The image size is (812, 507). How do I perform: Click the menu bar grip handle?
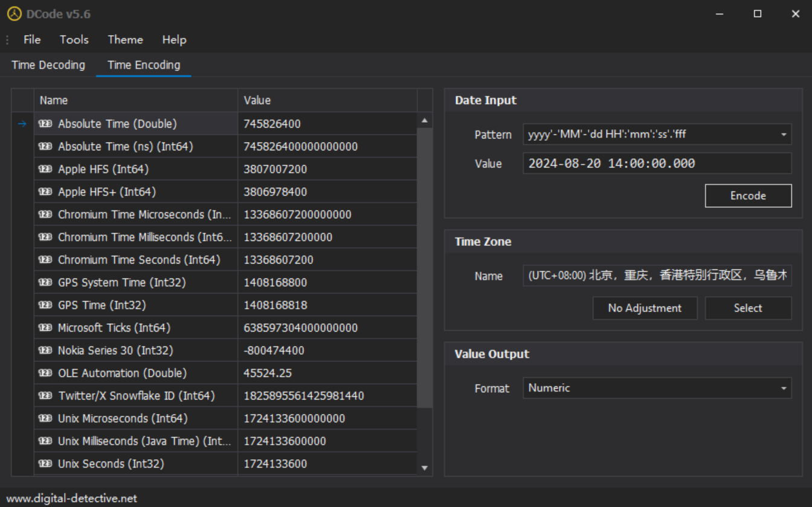point(7,40)
